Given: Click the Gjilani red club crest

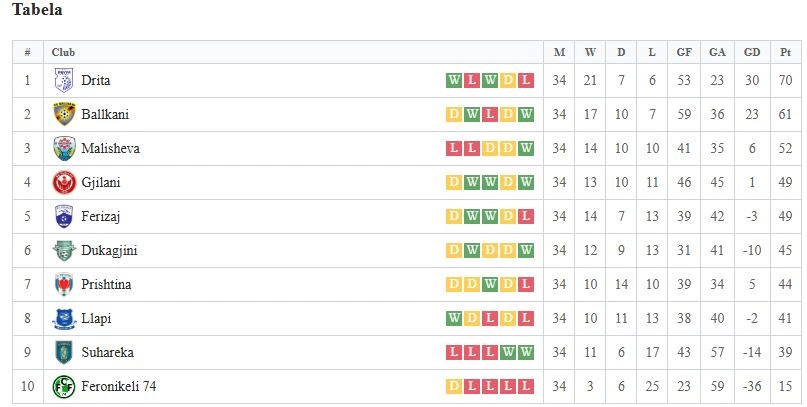Looking at the screenshot, I should (x=64, y=182).
